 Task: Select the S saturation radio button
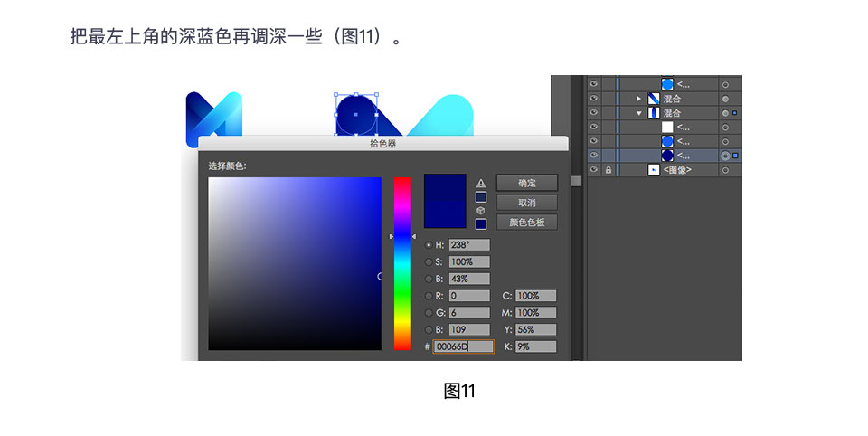pos(429,262)
